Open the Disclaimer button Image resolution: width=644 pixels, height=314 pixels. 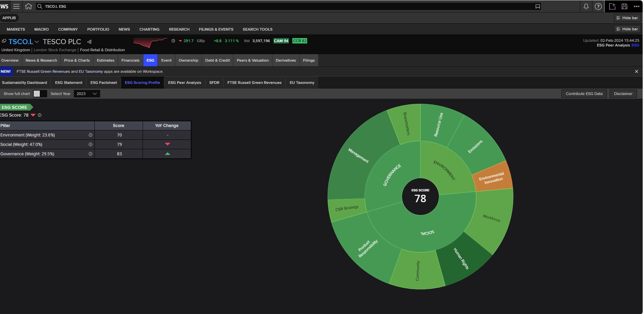622,94
